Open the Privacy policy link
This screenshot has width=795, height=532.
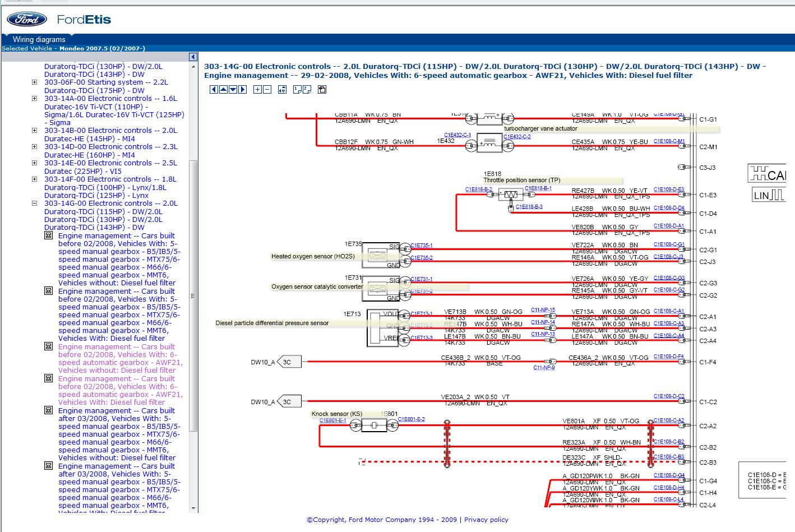(x=486, y=520)
